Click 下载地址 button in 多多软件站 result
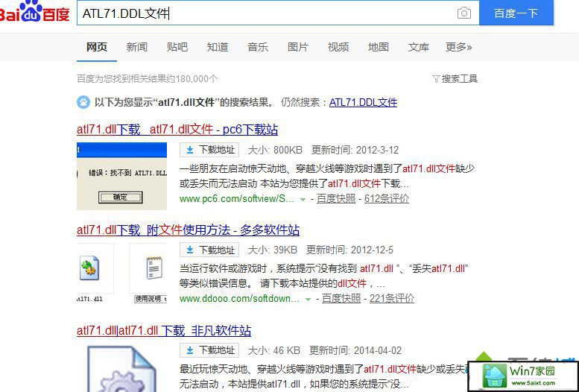 pos(209,250)
